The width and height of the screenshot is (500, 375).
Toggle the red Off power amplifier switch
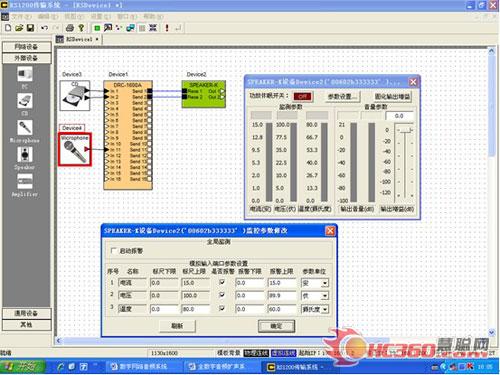302,96
